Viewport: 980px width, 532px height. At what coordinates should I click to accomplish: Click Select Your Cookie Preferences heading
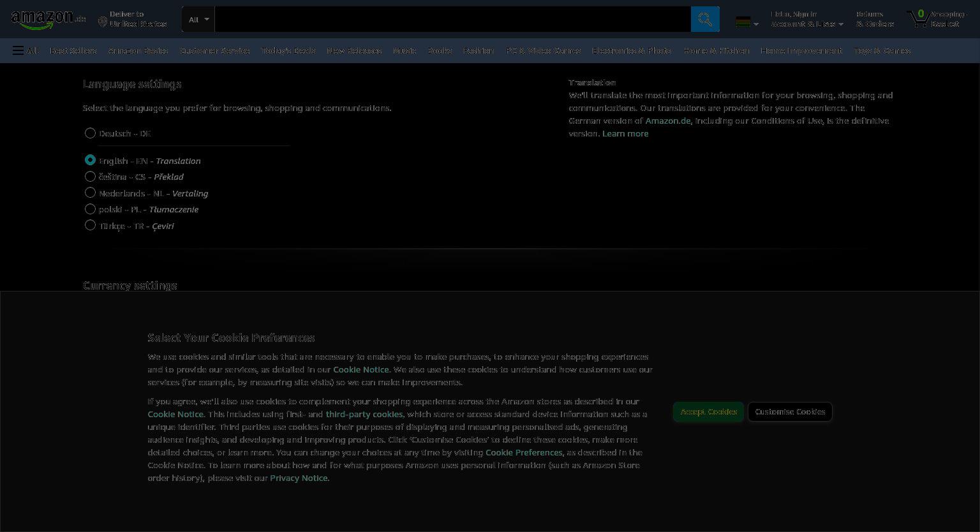tap(231, 337)
